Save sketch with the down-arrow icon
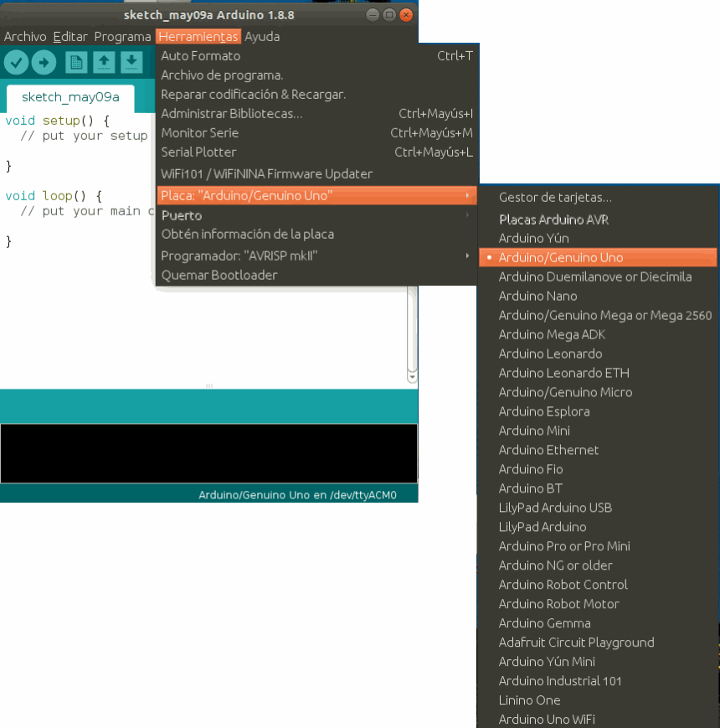 pyautogui.click(x=131, y=62)
